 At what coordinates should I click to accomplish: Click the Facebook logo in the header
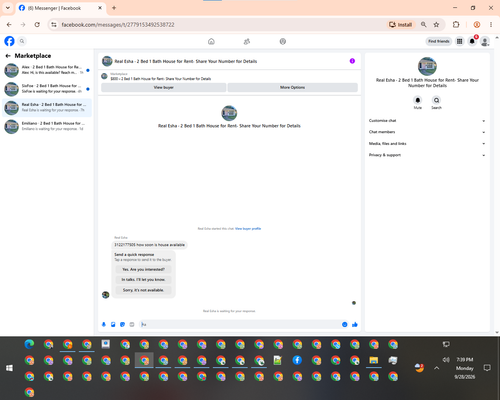tap(9, 41)
